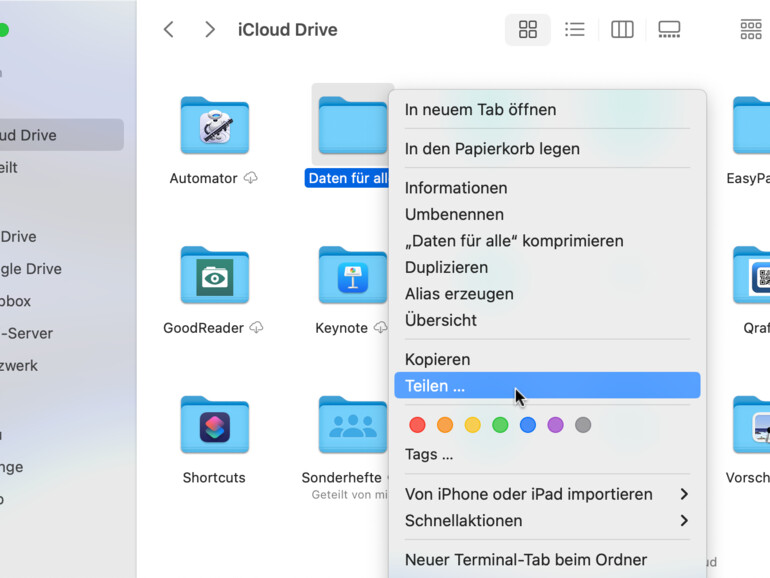Go back with the left chevron
The image size is (770, 578).
coord(169,29)
